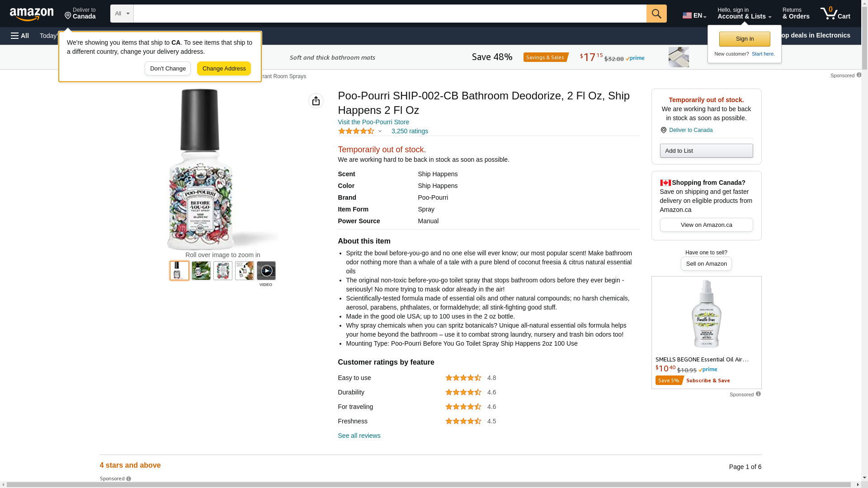868x488 pixels.
Task: Click the sponsored info icon near SMELLS BEGONE ad
Action: [x=758, y=394]
